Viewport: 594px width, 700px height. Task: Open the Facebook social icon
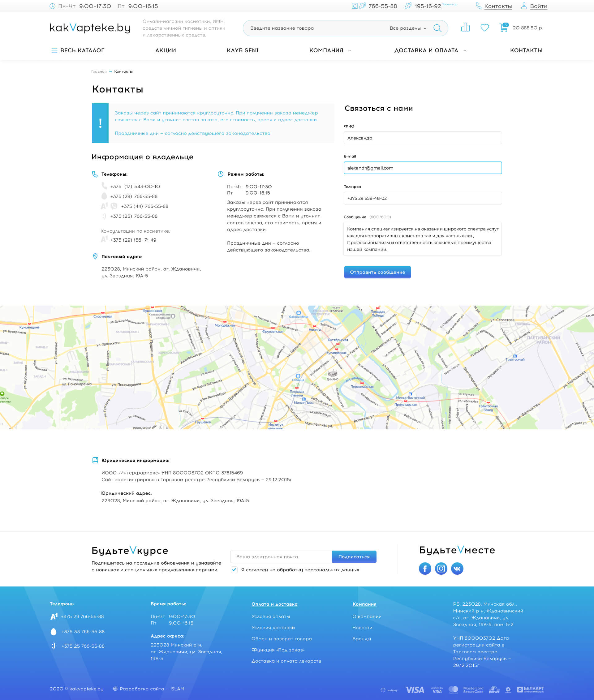425,568
